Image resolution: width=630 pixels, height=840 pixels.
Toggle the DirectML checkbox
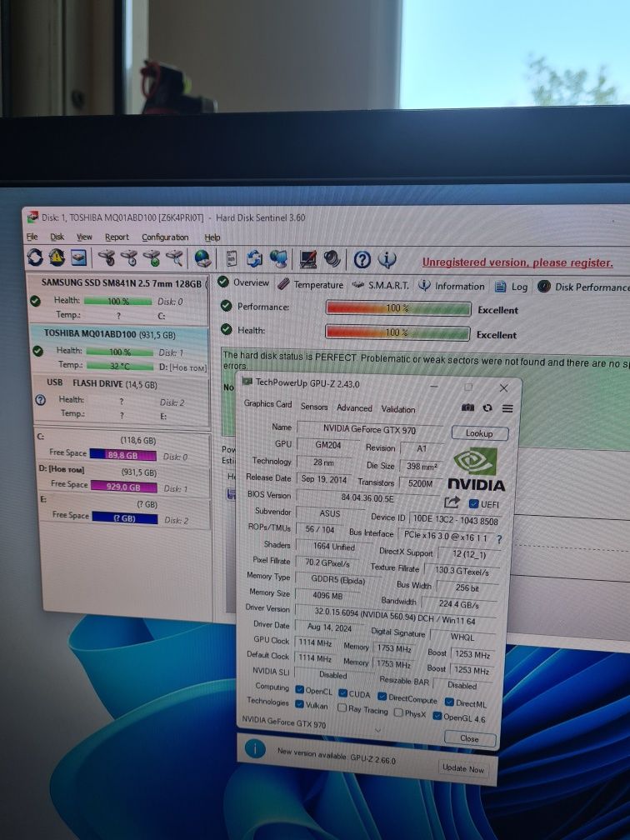coord(449,702)
